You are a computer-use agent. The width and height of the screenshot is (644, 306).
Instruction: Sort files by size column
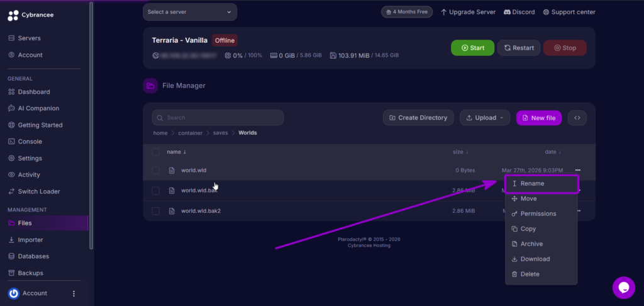point(461,152)
